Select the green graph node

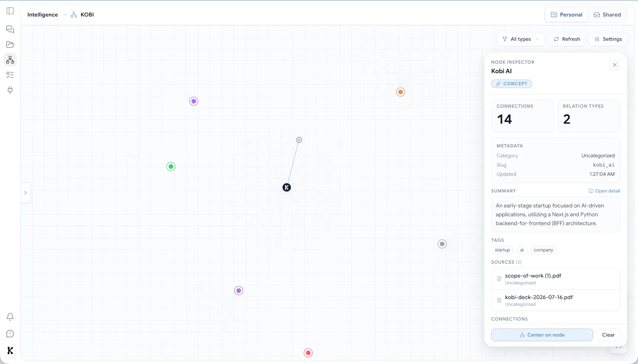coord(171,166)
